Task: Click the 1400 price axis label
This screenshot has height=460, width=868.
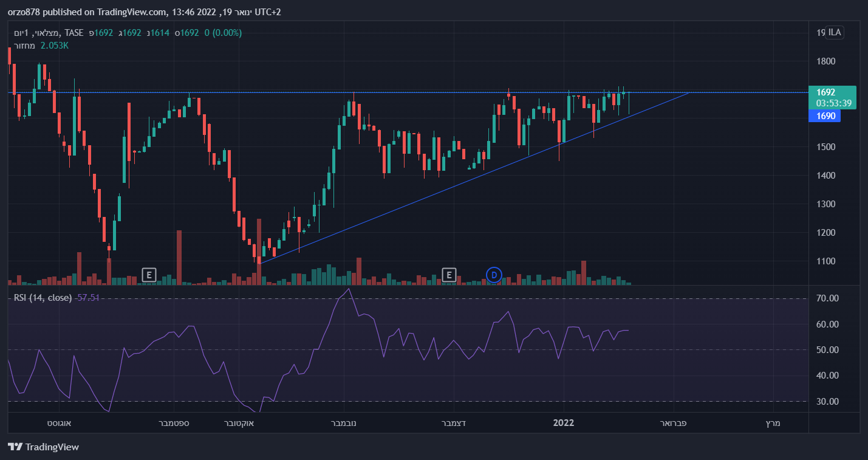Action: tap(826, 176)
